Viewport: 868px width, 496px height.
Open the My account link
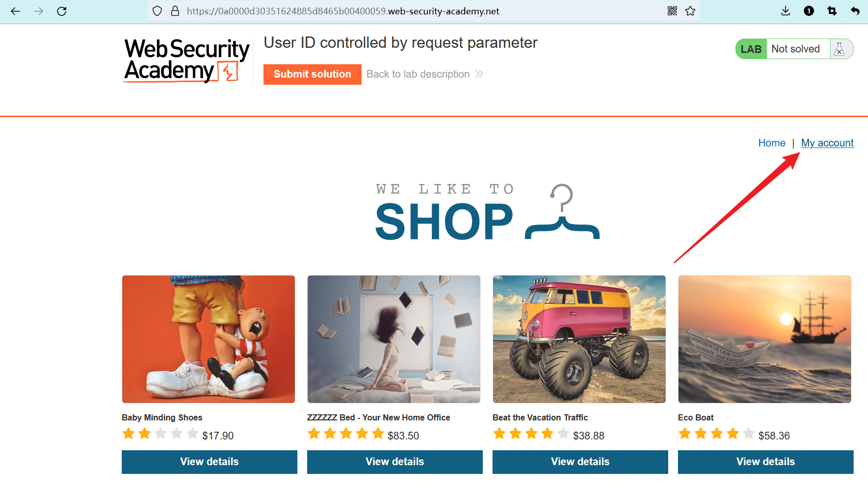pos(827,143)
